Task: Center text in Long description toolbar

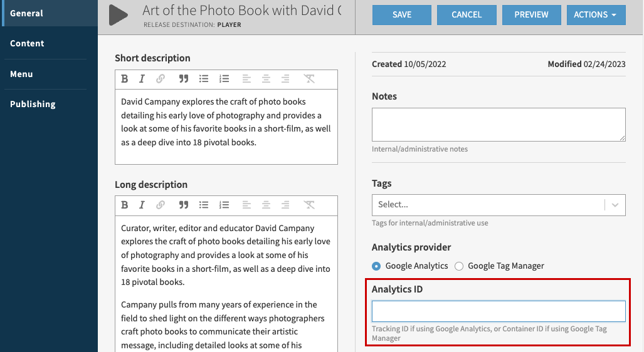Action: pos(266,205)
